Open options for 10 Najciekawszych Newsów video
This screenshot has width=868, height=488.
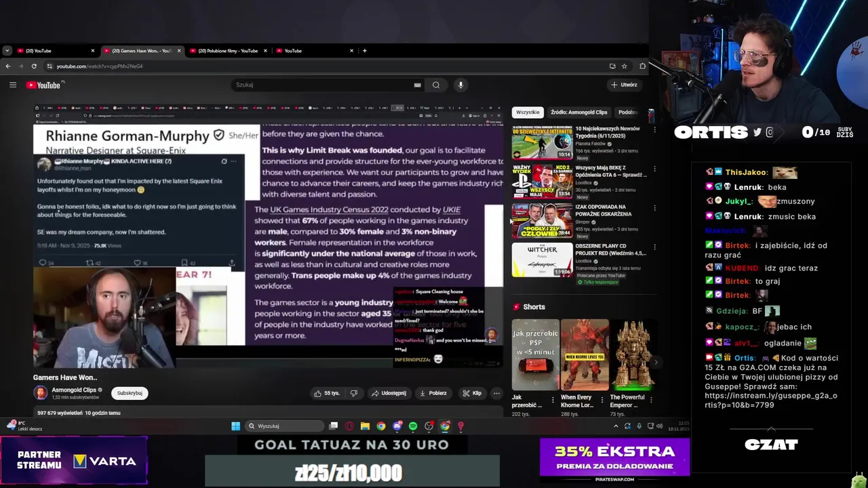654,129
